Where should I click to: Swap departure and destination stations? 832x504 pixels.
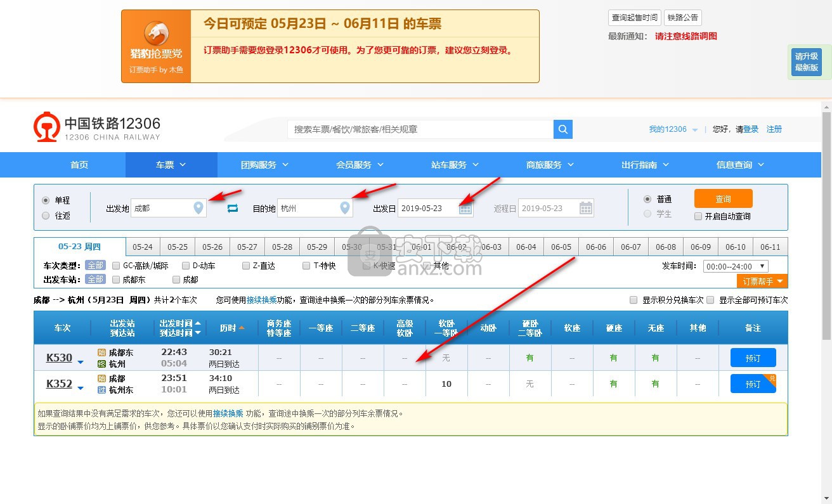click(233, 208)
